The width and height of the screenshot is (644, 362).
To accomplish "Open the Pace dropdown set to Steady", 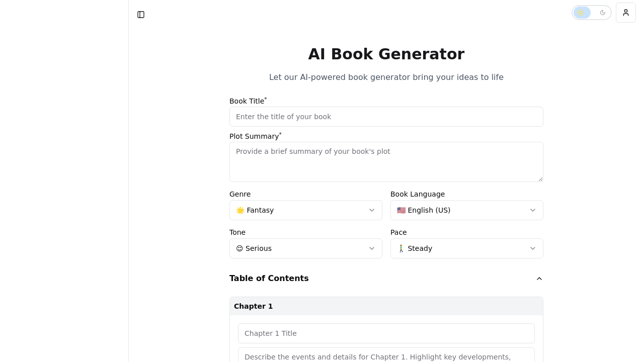I will point(467,248).
